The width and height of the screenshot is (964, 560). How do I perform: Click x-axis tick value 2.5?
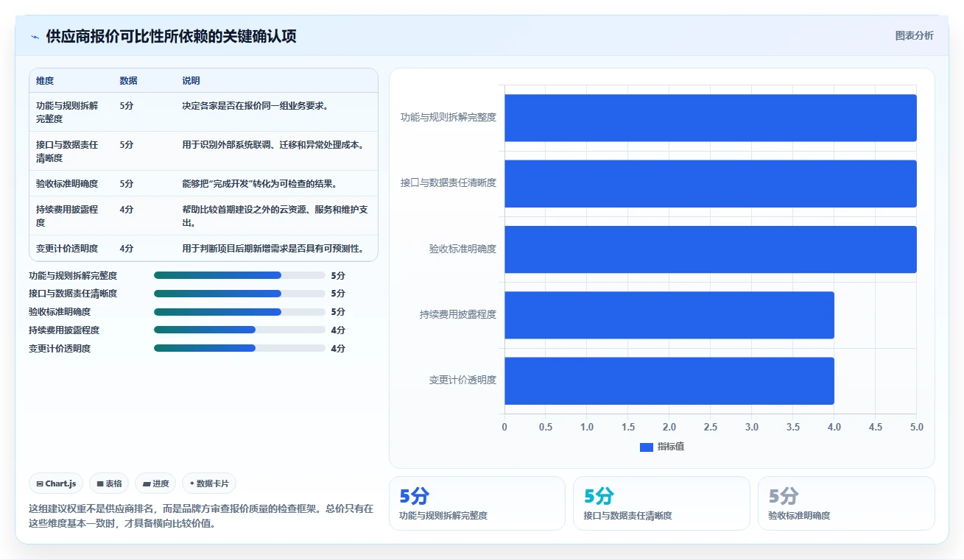tap(711, 427)
